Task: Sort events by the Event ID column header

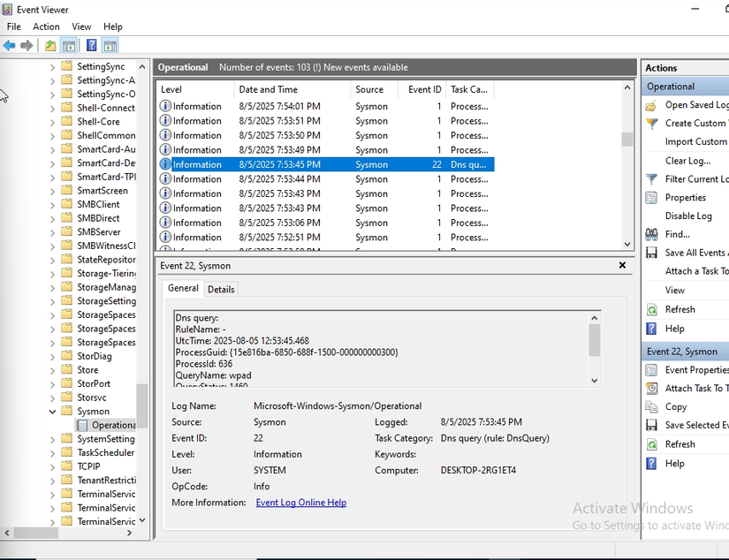Action: (422, 90)
